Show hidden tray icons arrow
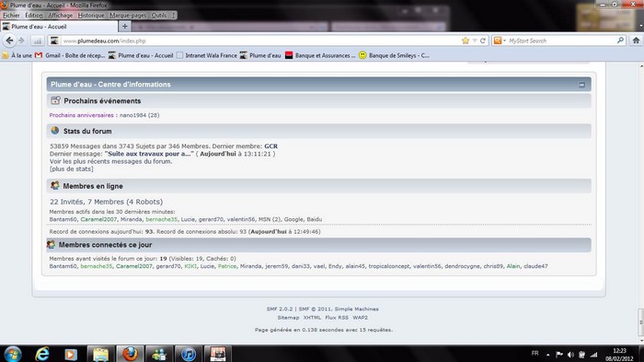This screenshot has width=644, height=362. pos(548,355)
